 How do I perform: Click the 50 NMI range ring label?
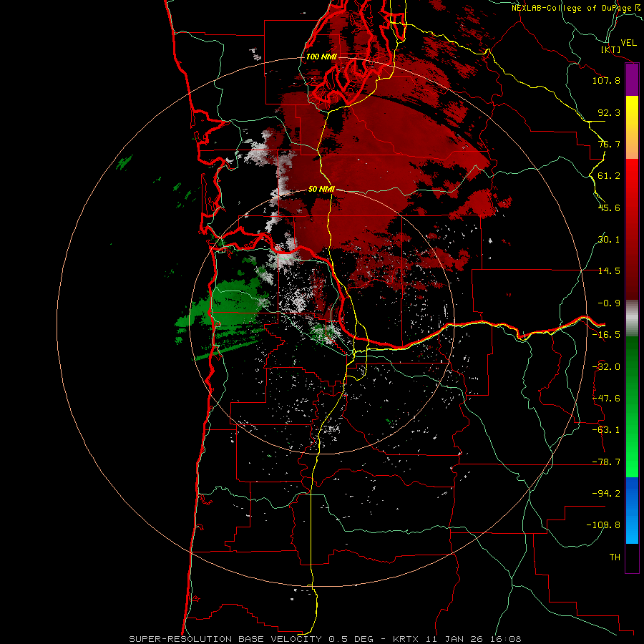click(x=321, y=189)
